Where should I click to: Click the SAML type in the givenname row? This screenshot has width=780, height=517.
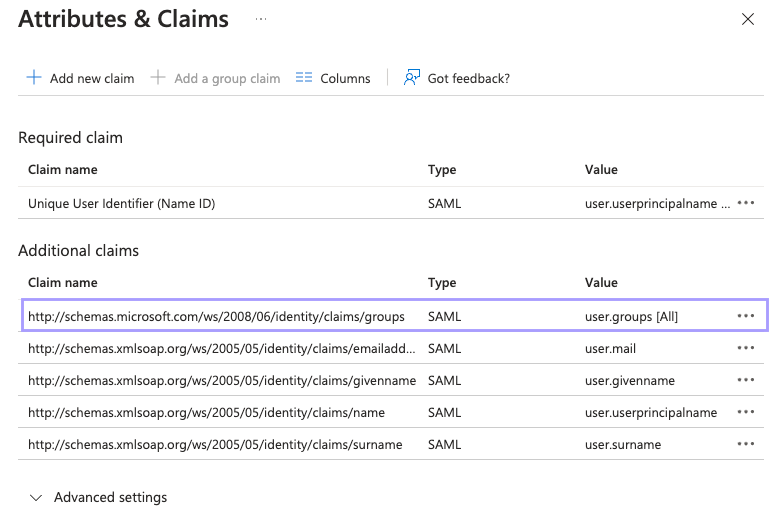tap(444, 381)
